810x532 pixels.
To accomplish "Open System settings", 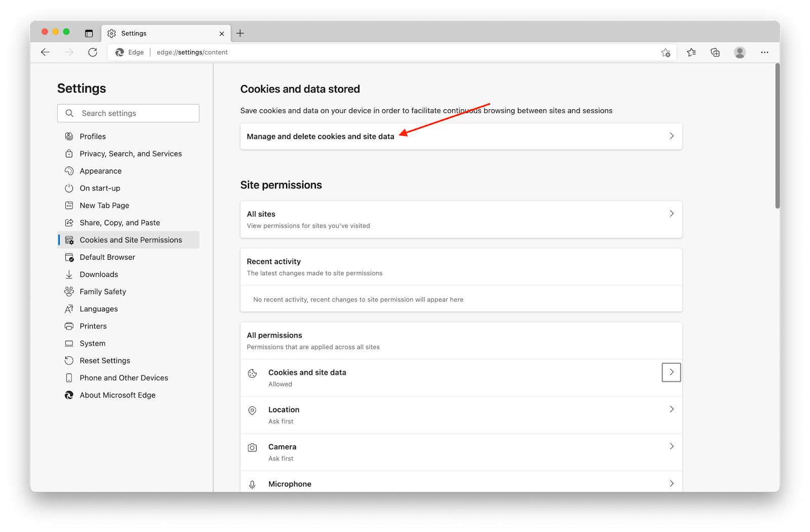I will click(128, 343).
